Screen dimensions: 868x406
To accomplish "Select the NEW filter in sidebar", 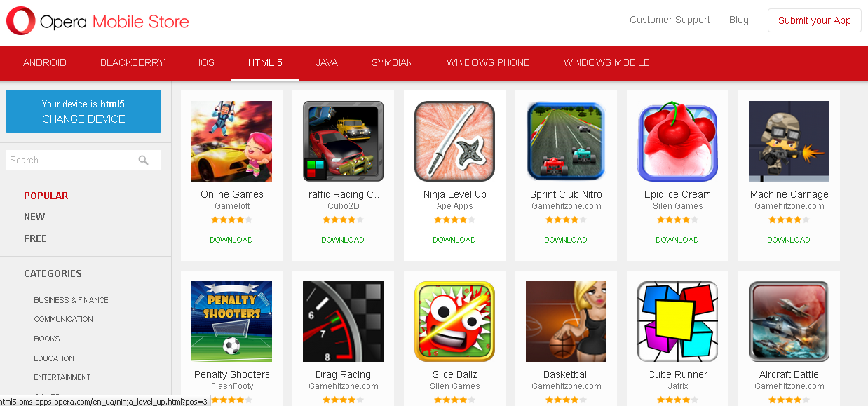I will [34, 217].
